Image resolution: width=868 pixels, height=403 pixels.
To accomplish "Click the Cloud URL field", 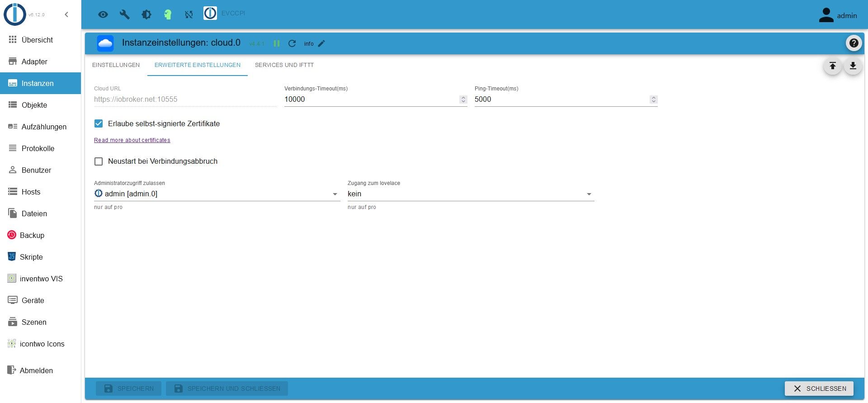I will 185,99.
